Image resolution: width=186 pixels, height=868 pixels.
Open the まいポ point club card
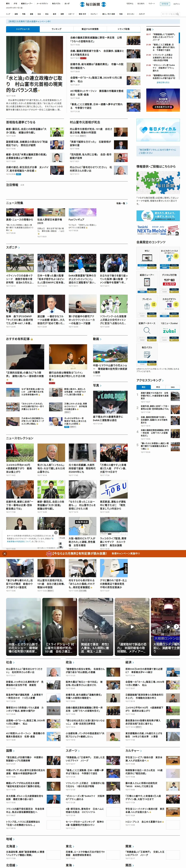169,258
